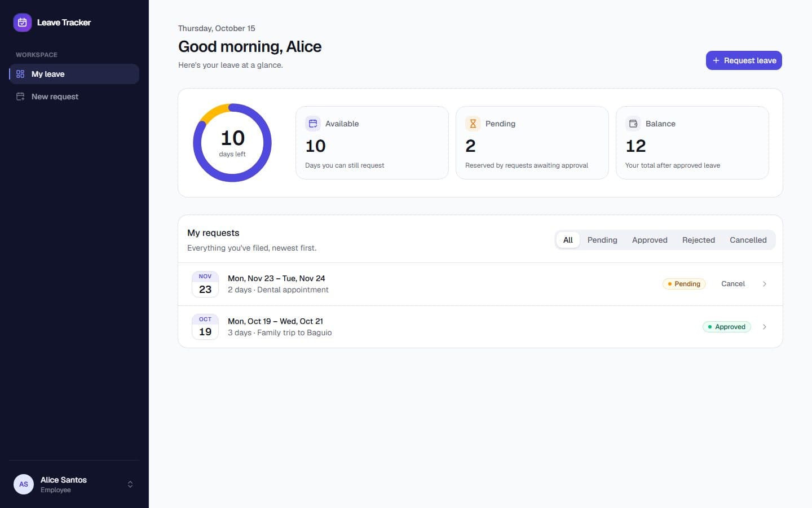This screenshot has height=508, width=812.
Task: Click the "Alice Santos" name in sidebar
Action: pos(64,480)
